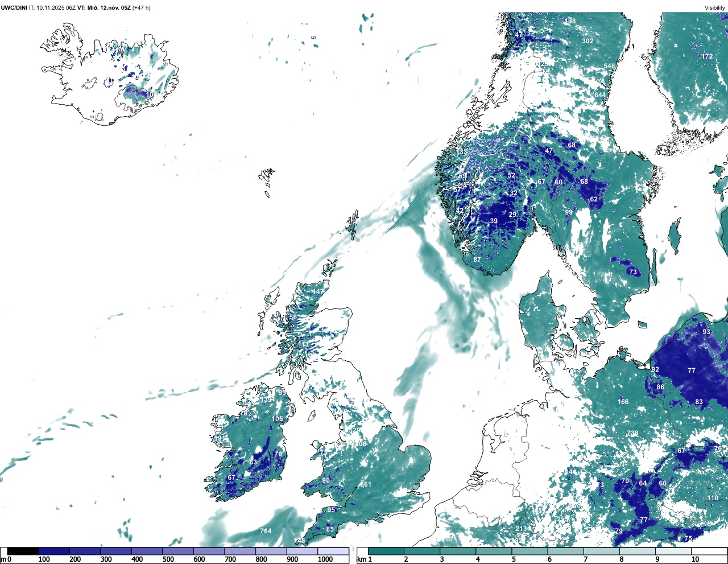728x564 pixels.
Task: Click the 5–6 km legend swatch
Action: pos(530,551)
